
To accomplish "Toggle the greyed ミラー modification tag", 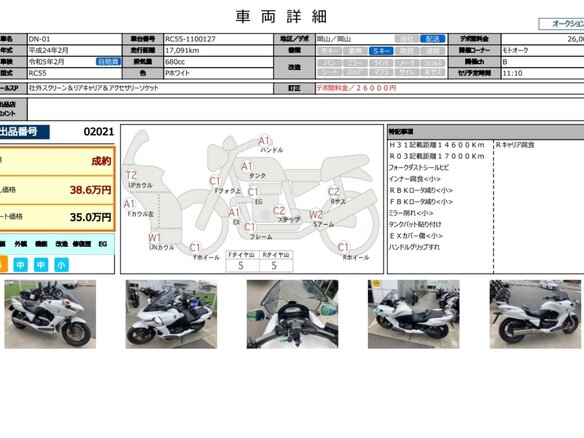I will click(355, 63).
